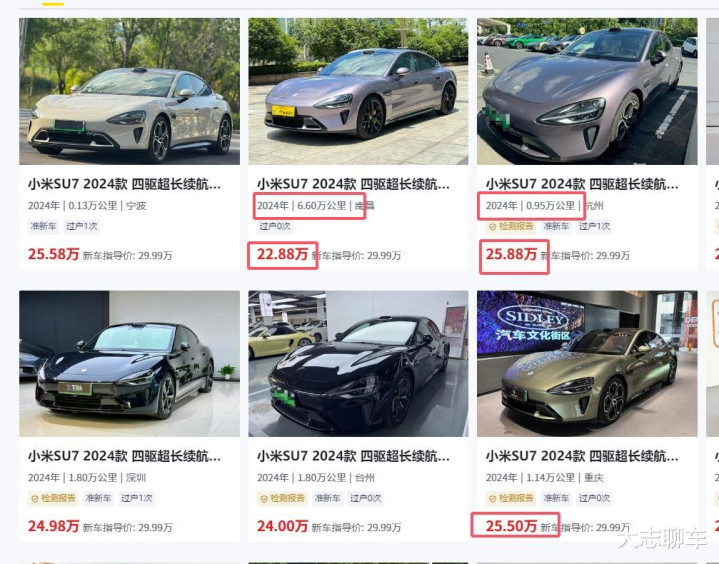Open the Chongqing green SU7 listing photo
This screenshot has height=564, width=719.
point(587,364)
